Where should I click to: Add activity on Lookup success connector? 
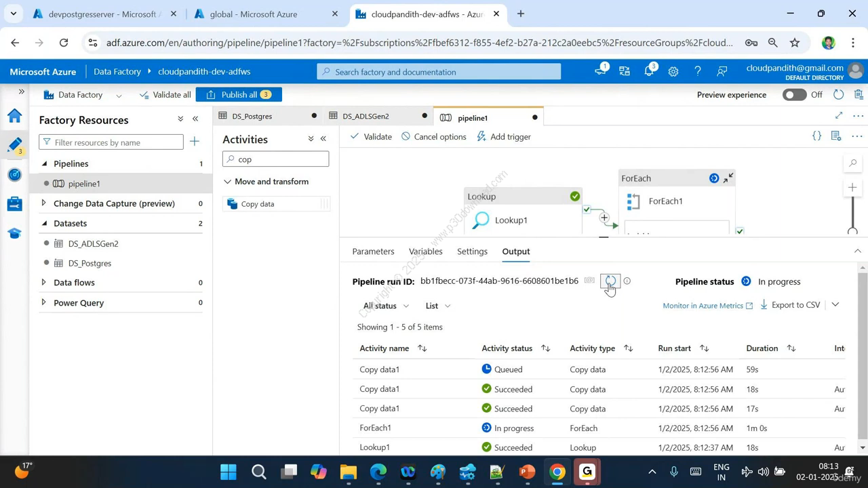pos(604,218)
